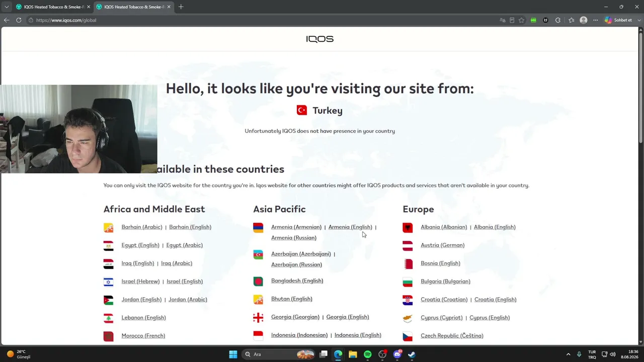The image size is (644, 362).
Task: Open Georgia (Georgian) site
Action: pyautogui.click(x=295, y=317)
